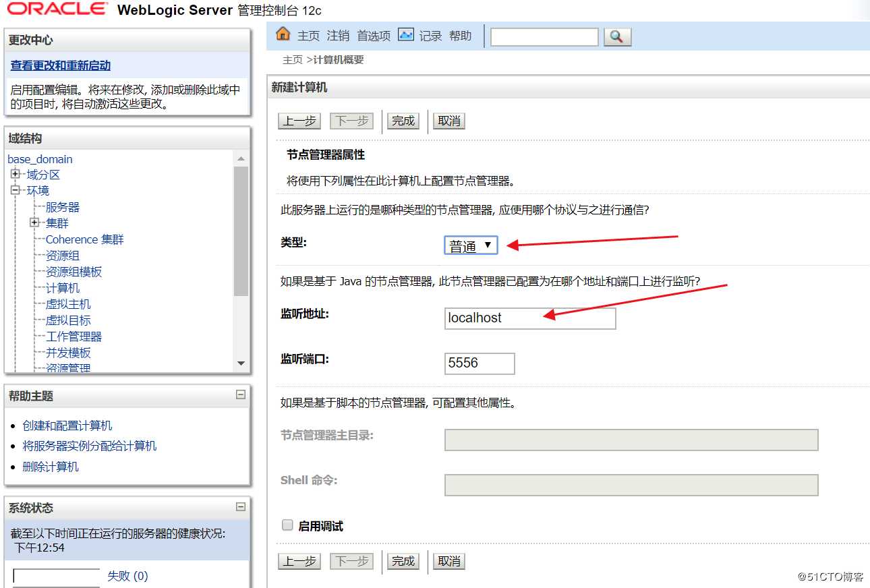
Task: Open 帮助 in the top toolbar
Action: pyautogui.click(x=461, y=36)
